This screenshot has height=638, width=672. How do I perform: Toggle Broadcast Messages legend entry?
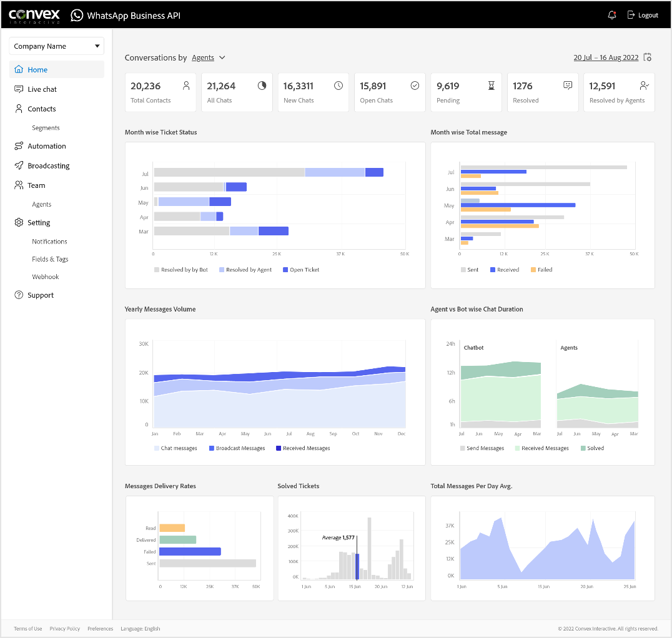pos(236,448)
